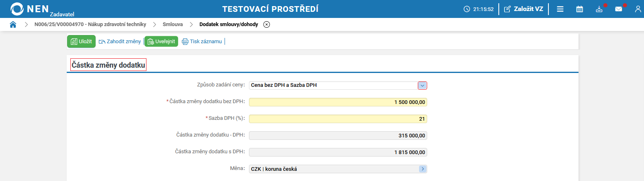Image resolution: width=644 pixels, height=181 pixels.
Task: Open the hamburger menu icon
Action: click(560, 9)
